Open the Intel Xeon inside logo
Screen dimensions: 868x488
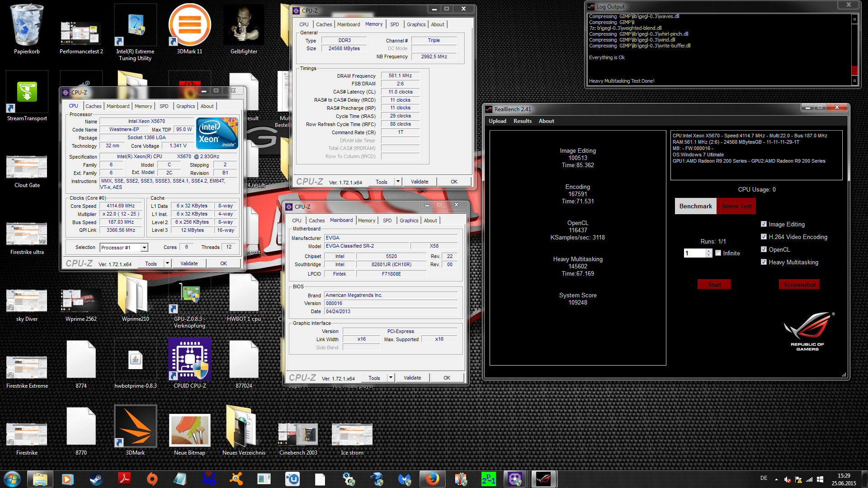click(x=217, y=133)
